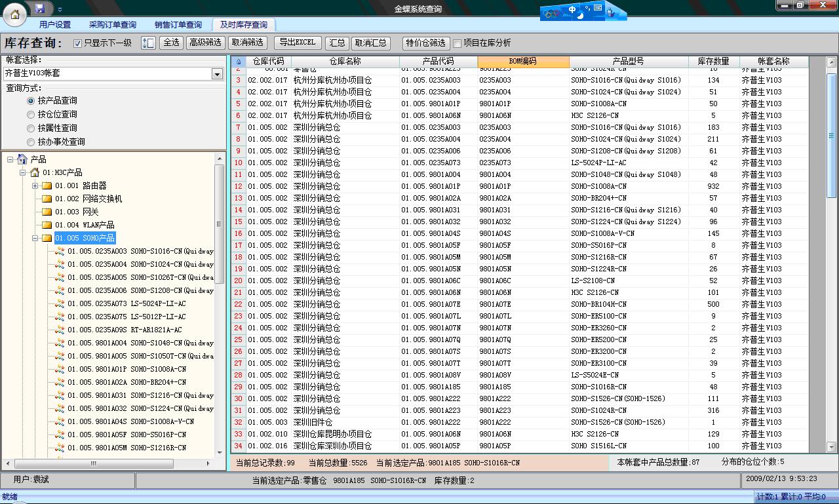Sort by the BOM编码 column header

(523, 62)
